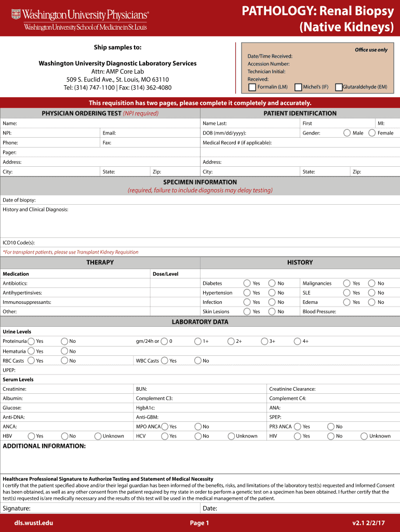Select No for HIV
400x532 pixels.
pyautogui.click(x=330, y=436)
